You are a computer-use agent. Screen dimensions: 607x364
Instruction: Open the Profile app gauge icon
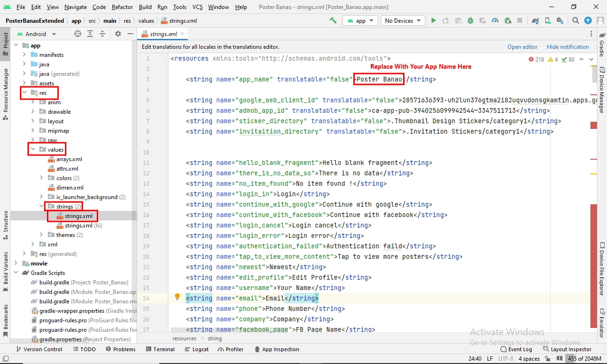495,20
